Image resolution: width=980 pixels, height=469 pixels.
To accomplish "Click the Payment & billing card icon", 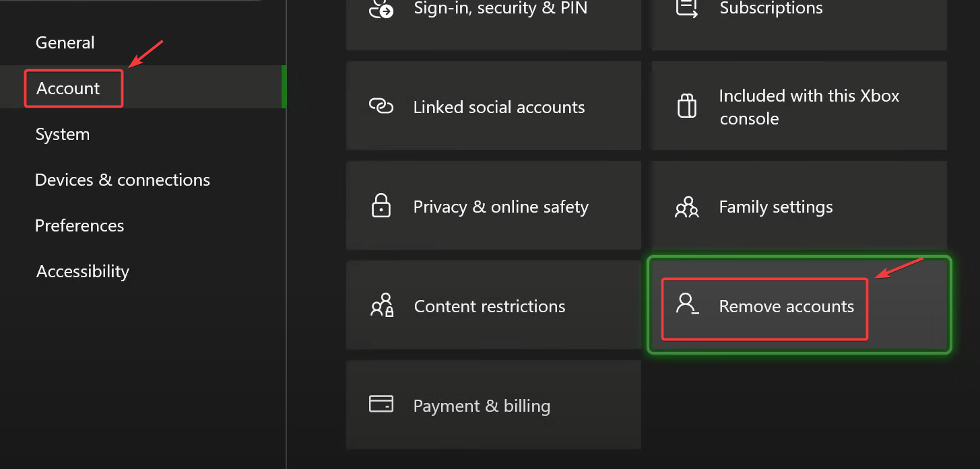I will pos(381,404).
